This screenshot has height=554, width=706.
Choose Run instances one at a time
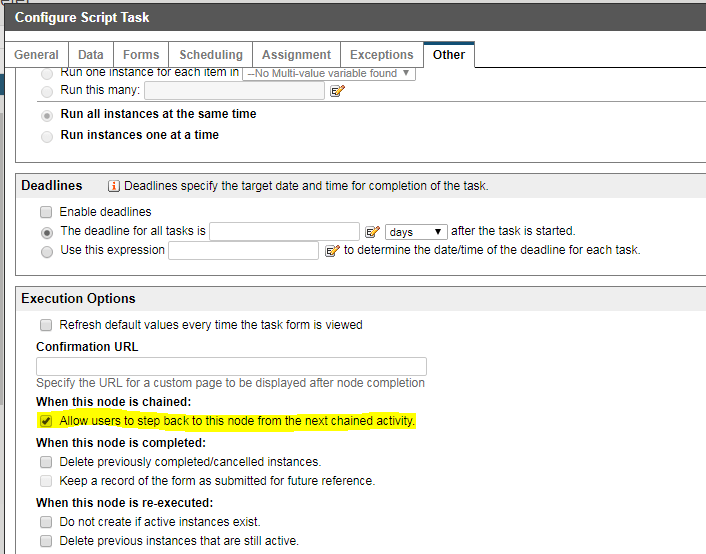tap(47, 136)
